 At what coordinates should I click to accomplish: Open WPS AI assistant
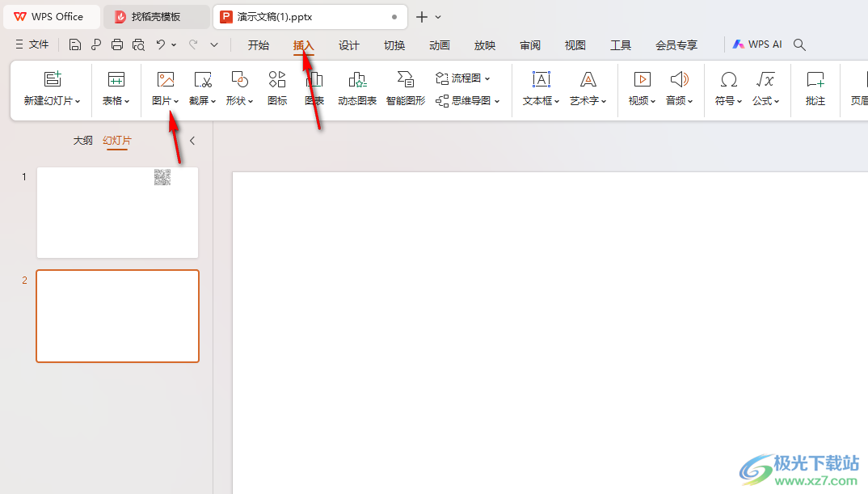click(x=757, y=44)
